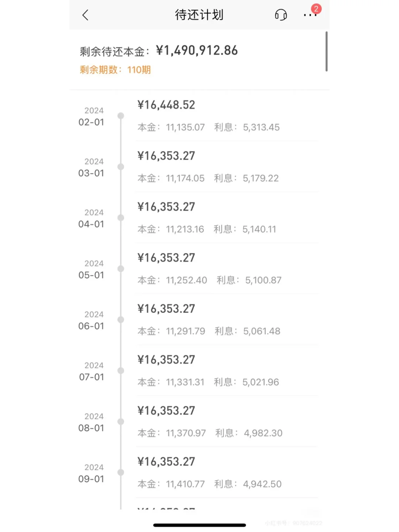This screenshot has height=532, width=399.
Task: Tap the home indicator bar
Action: pos(199,525)
